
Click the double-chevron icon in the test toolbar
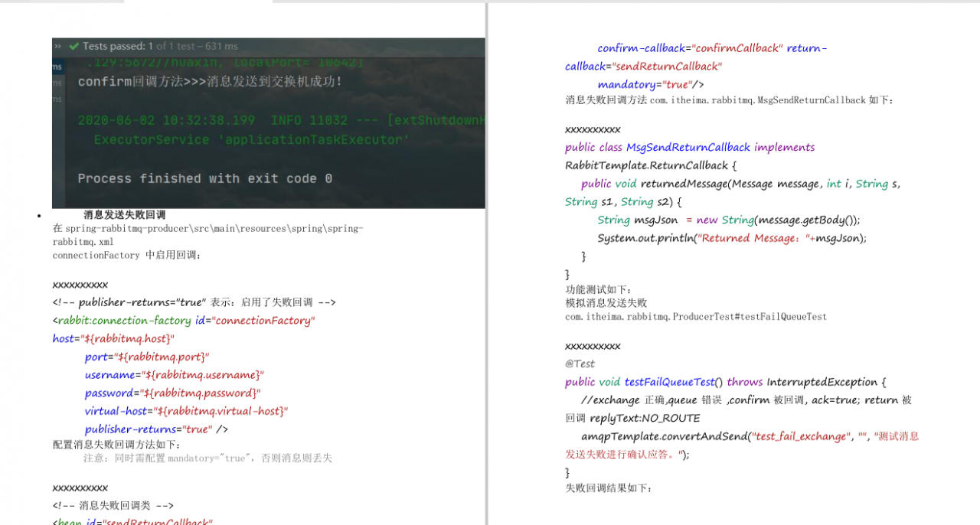(58, 46)
